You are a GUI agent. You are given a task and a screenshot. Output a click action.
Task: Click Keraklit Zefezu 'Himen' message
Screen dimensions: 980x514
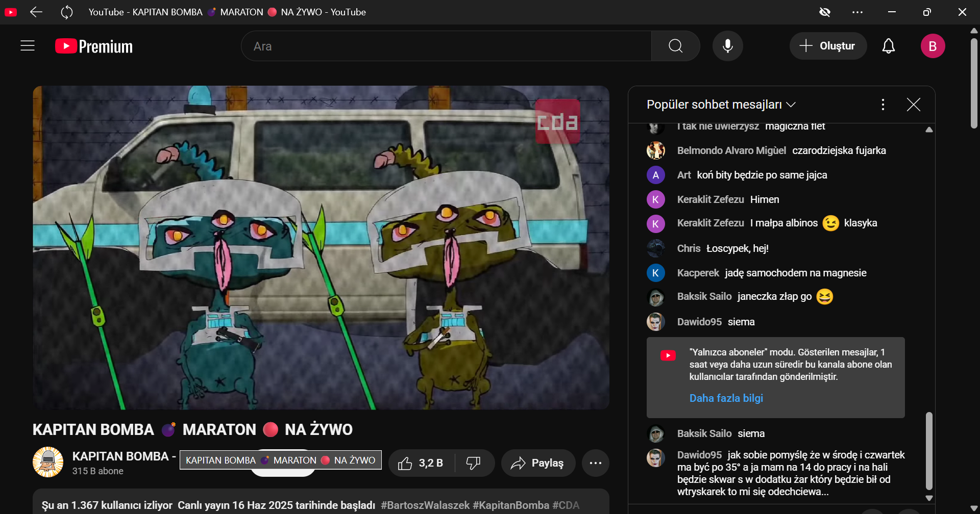click(764, 199)
